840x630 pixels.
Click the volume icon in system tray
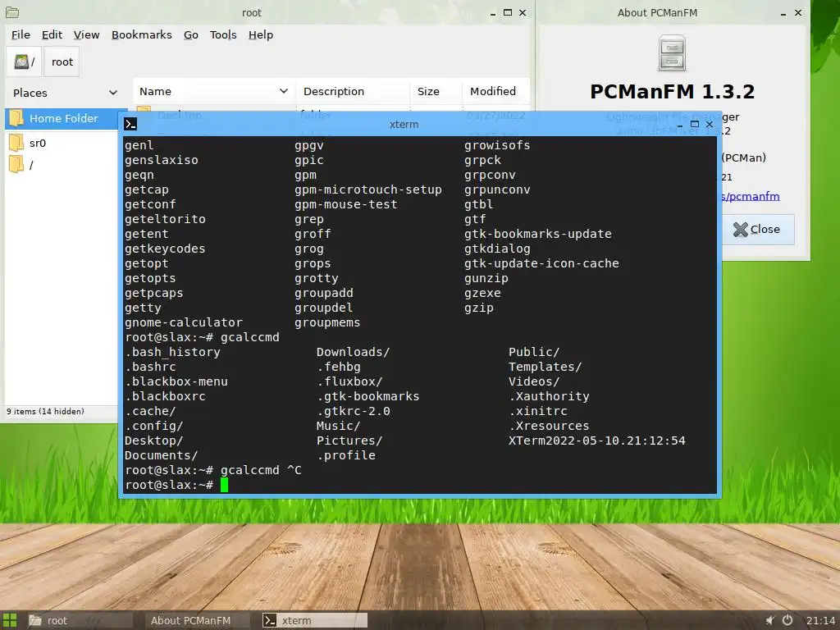tap(770, 620)
